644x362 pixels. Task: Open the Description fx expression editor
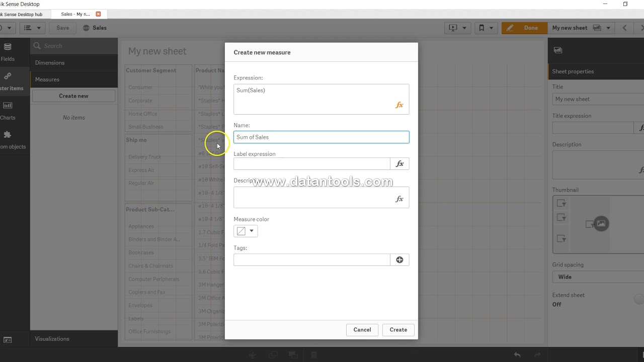[x=399, y=199]
